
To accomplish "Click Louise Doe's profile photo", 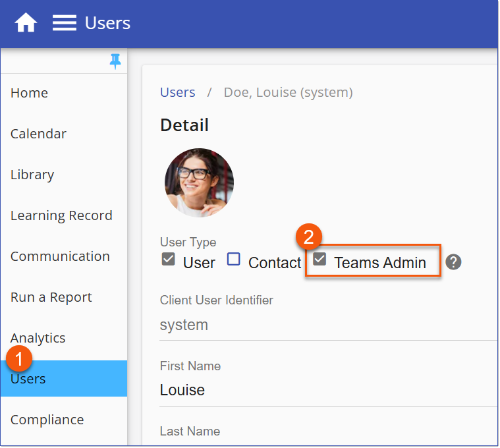I will (200, 182).
